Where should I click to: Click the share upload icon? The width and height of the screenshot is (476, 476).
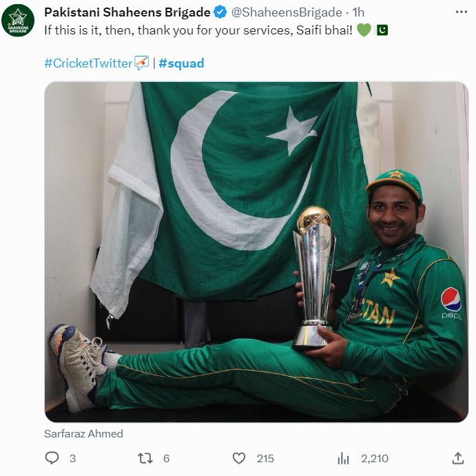click(x=458, y=458)
